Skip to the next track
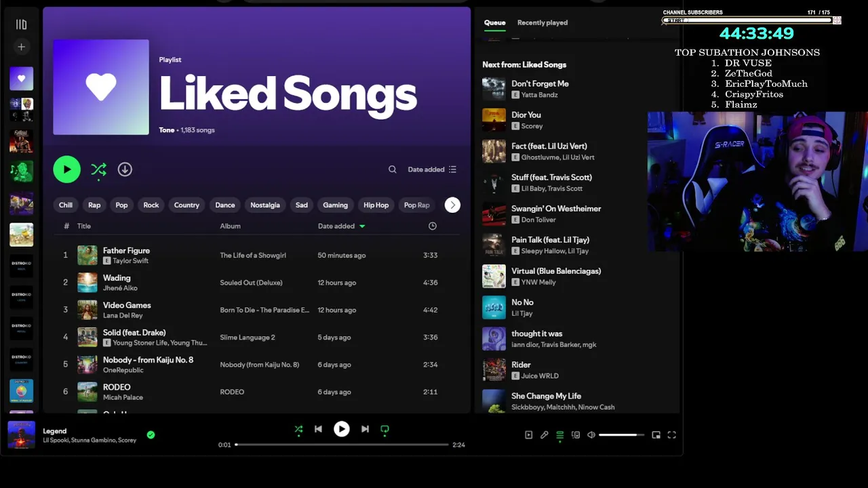The width and height of the screenshot is (868, 488). tap(365, 429)
